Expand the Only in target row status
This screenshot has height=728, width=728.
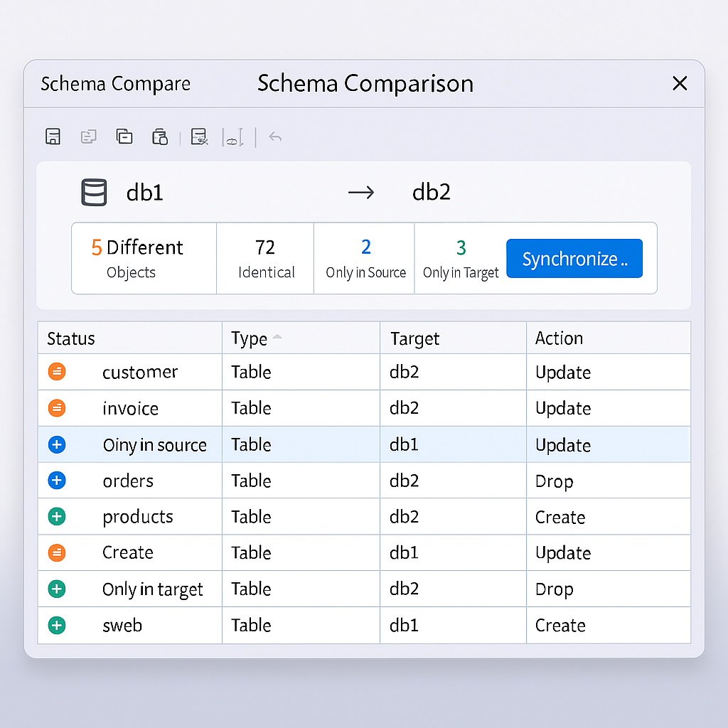point(56,589)
